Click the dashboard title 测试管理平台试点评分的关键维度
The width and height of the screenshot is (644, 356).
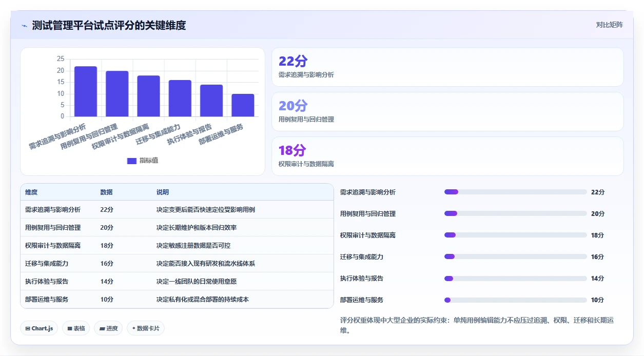click(109, 25)
